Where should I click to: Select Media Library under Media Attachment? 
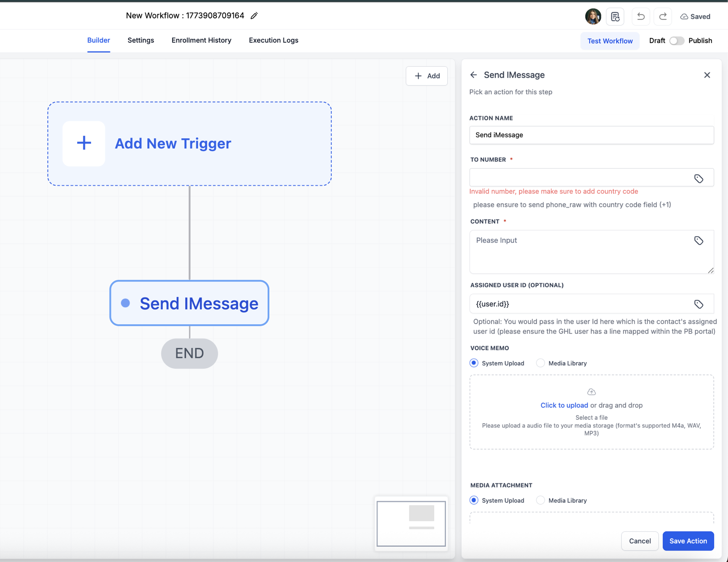pyautogui.click(x=540, y=500)
